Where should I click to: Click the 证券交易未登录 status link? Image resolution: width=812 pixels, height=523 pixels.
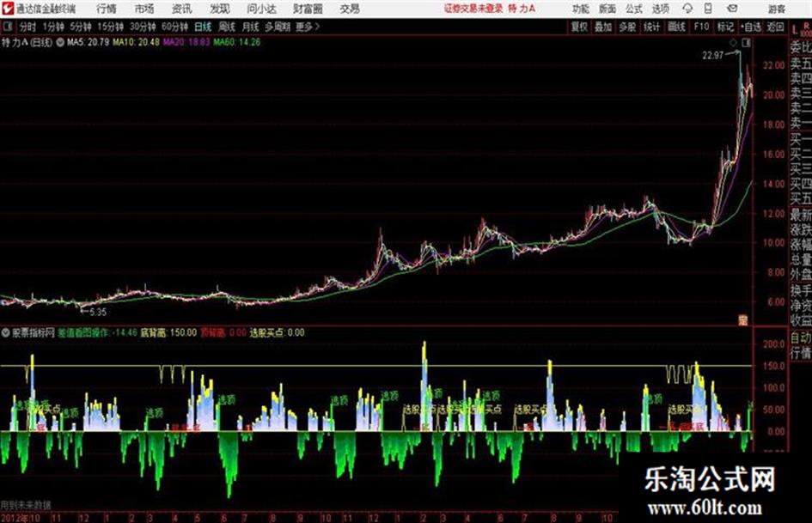473,9
